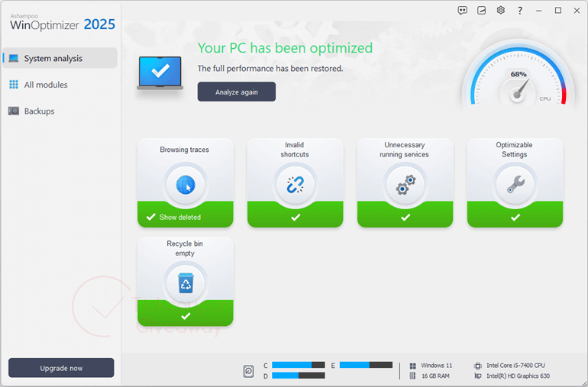The width and height of the screenshot is (588, 387).
Task: Click Intel Core i5-7400 CPU text
Action: click(516, 366)
